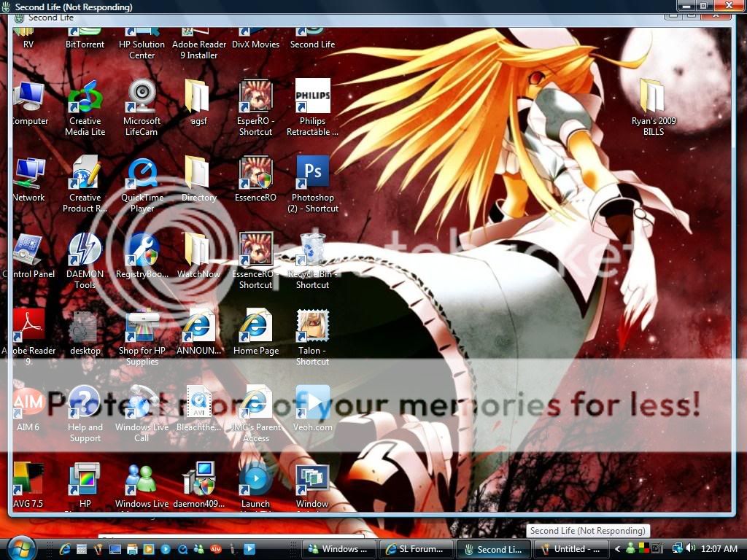Switch to the Windows ... taskbar button
Image resolution: width=747 pixels, height=560 pixels.
tap(338, 549)
